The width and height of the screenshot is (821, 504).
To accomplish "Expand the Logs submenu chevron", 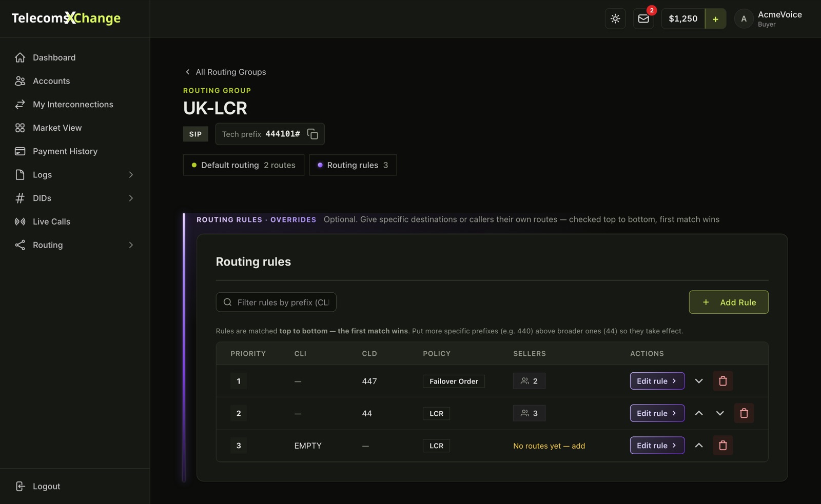I will click(x=131, y=175).
